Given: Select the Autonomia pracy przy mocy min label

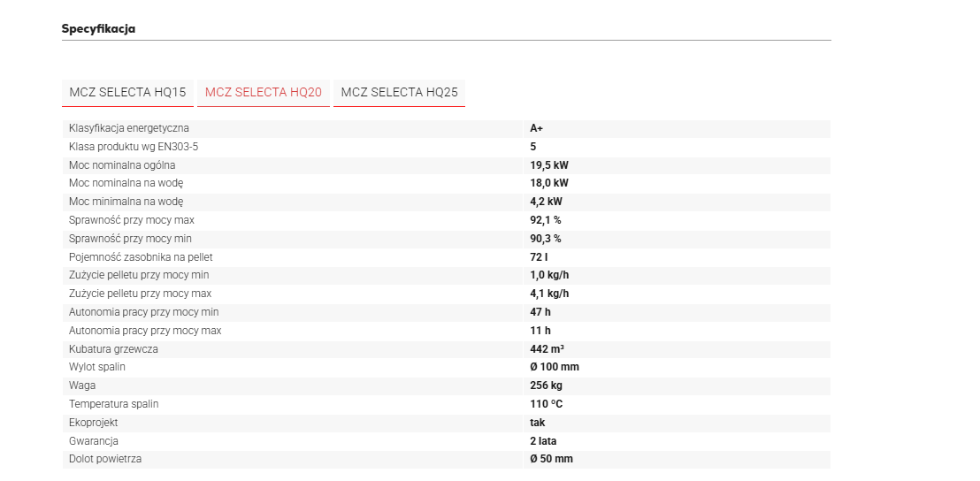Looking at the screenshot, I should pyautogui.click(x=143, y=312).
